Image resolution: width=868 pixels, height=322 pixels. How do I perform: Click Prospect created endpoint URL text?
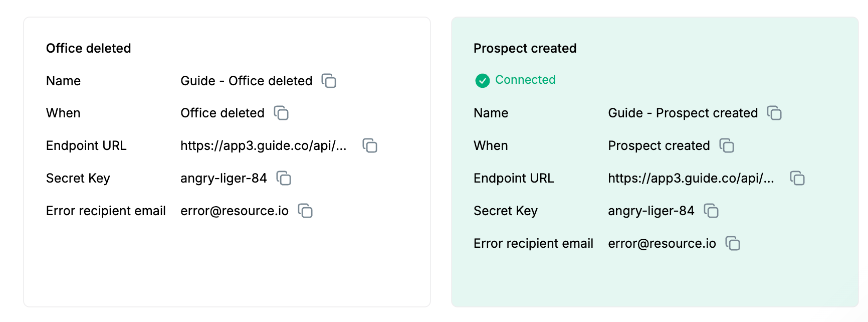pos(691,178)
